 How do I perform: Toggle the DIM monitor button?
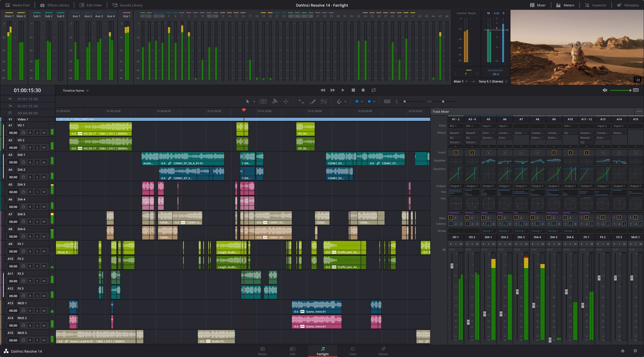[636, 90]
